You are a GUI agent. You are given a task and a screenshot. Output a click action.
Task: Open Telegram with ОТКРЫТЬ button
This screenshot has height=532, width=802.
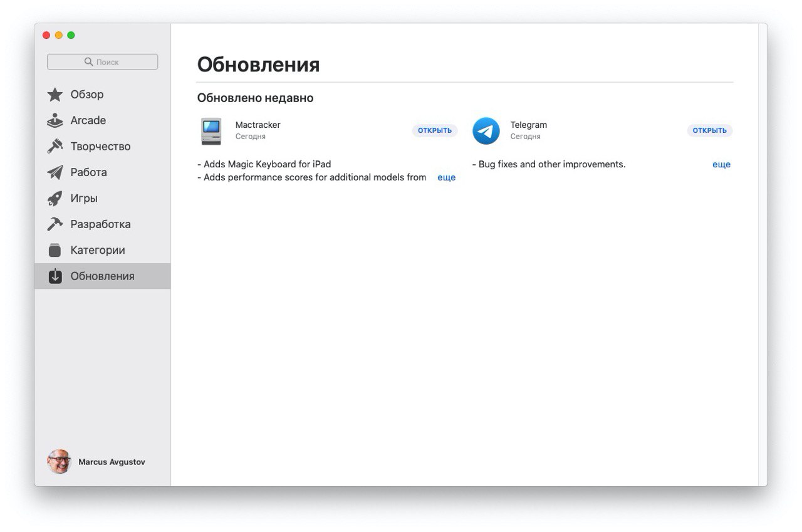point(710,130)
